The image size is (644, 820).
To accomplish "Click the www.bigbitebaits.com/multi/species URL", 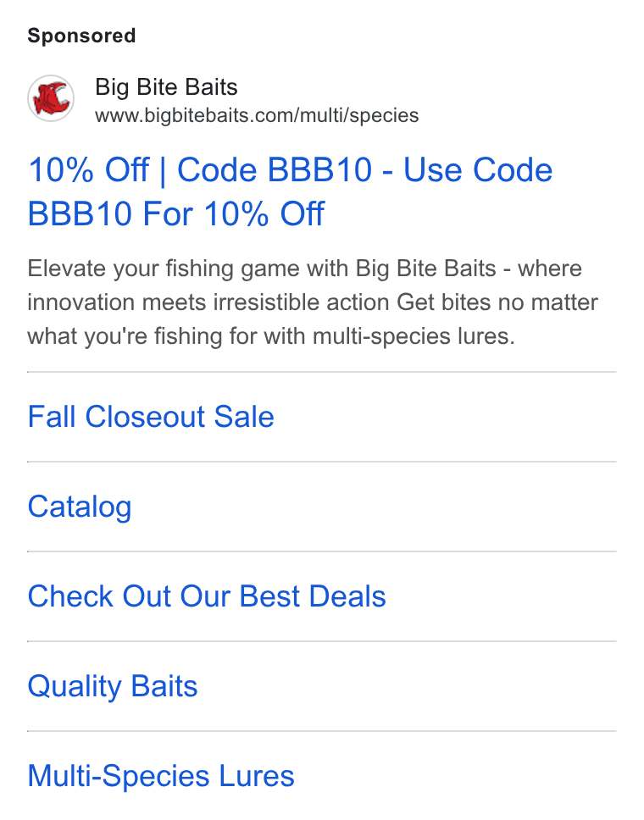I will click(257, 115).
